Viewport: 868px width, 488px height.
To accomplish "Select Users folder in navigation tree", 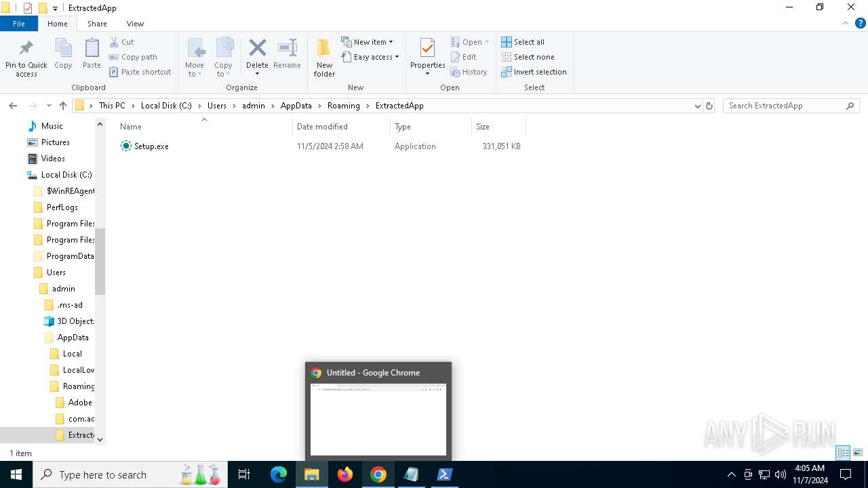I will click(x=56, y=272).
